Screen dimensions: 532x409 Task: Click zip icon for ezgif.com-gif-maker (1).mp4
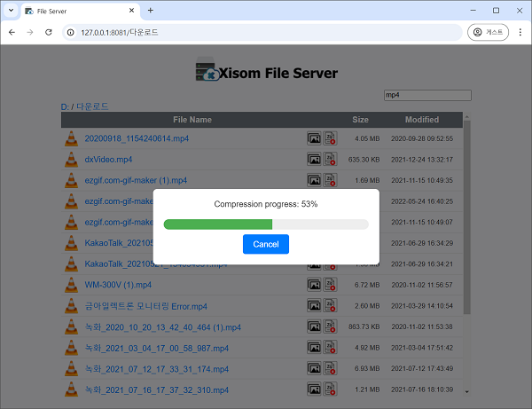(x=330, y=180)
